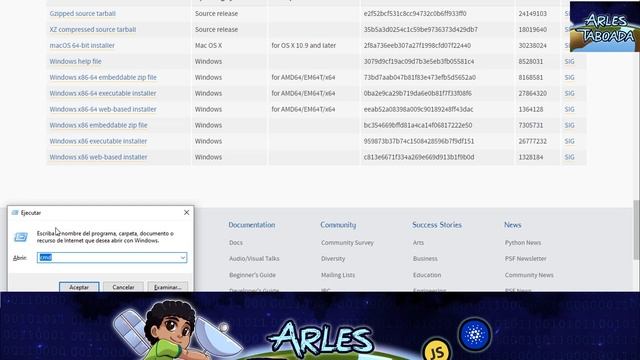640x360 pixels.
Task: Click the Run program icon in the dialog
Action: (21, 237)
